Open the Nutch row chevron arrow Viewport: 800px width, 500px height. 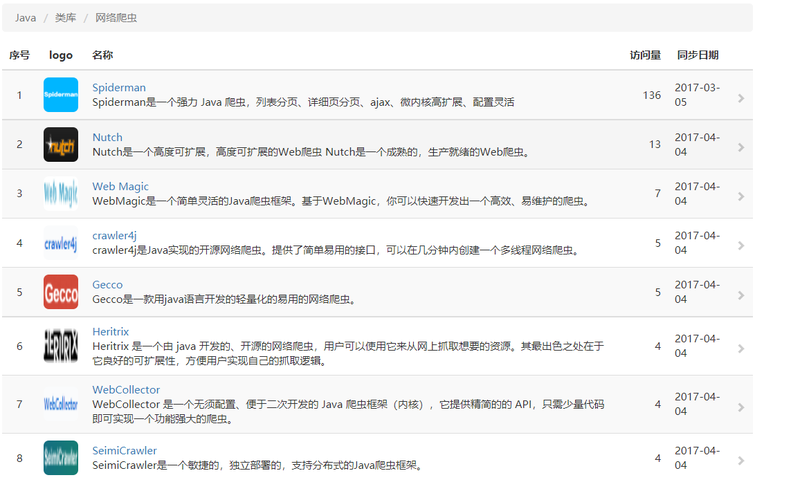tap(741, 147)
